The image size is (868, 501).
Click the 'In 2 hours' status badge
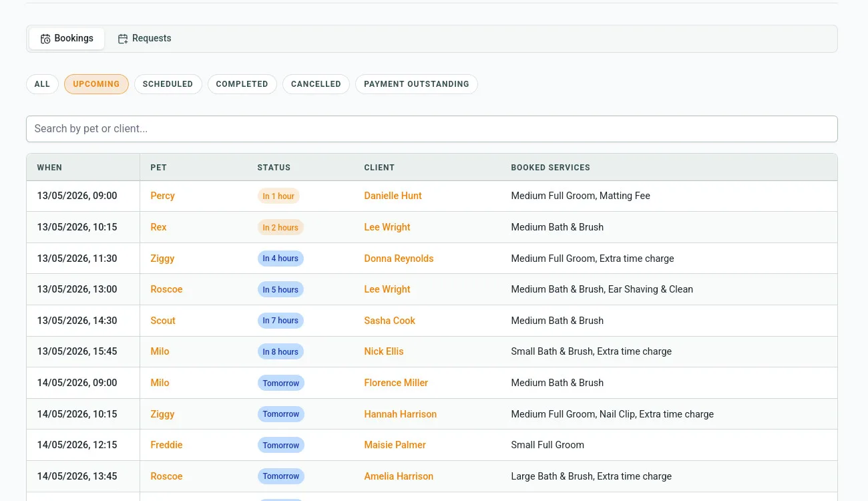(x=280, y=227)
